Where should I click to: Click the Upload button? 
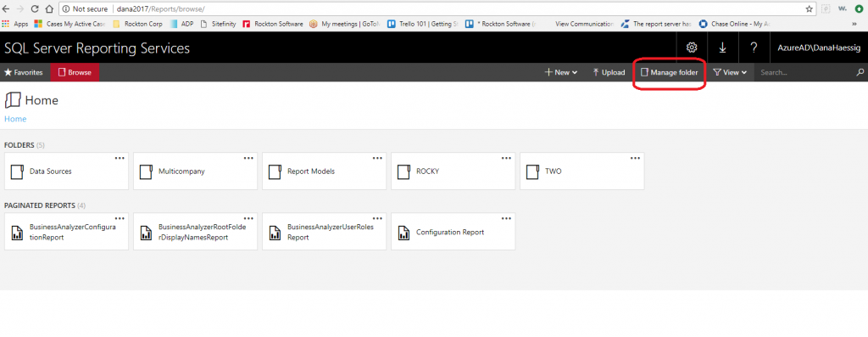click(x=609, y=72)
